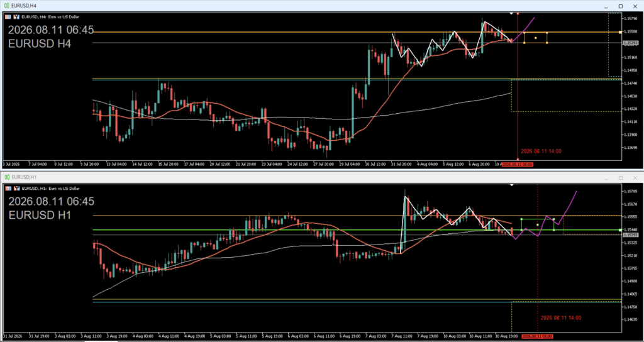
Task: Open the depth of market icon on H4 chart
Action: (x=16, y=17)
